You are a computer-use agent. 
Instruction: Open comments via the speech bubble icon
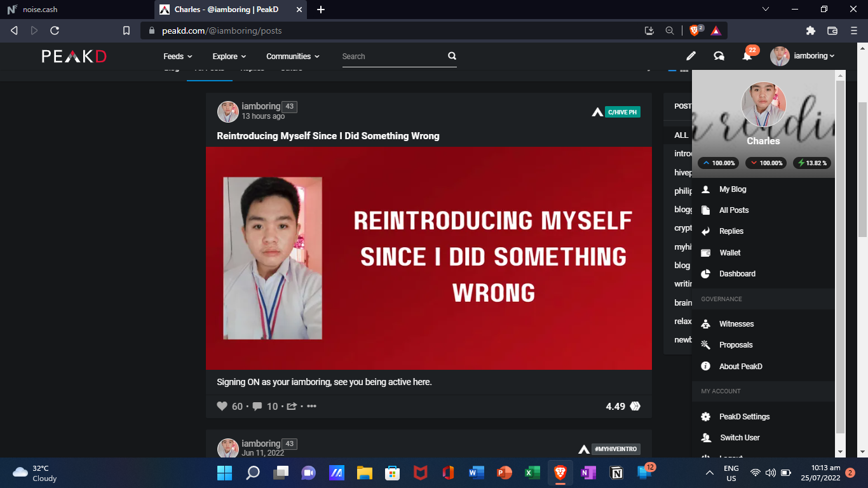coord(257,406)
